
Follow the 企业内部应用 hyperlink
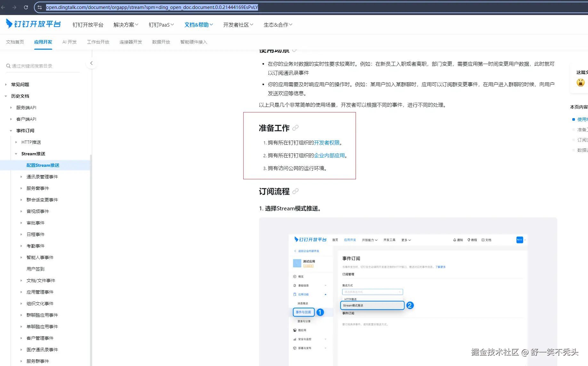[329, 156]
